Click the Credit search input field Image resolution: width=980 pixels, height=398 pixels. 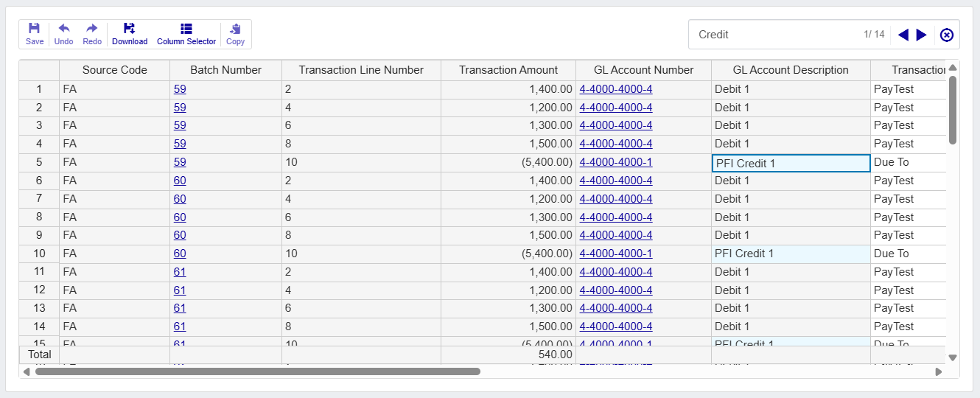coord(774,35)
